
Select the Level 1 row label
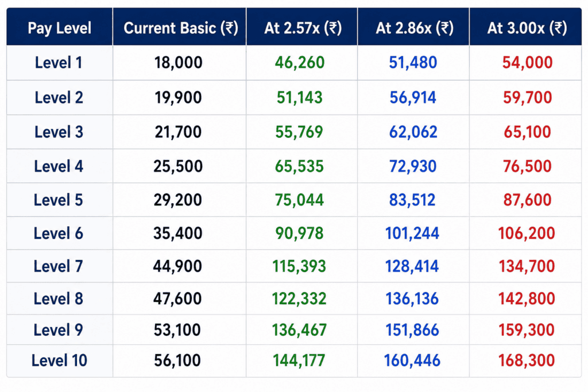59,63
